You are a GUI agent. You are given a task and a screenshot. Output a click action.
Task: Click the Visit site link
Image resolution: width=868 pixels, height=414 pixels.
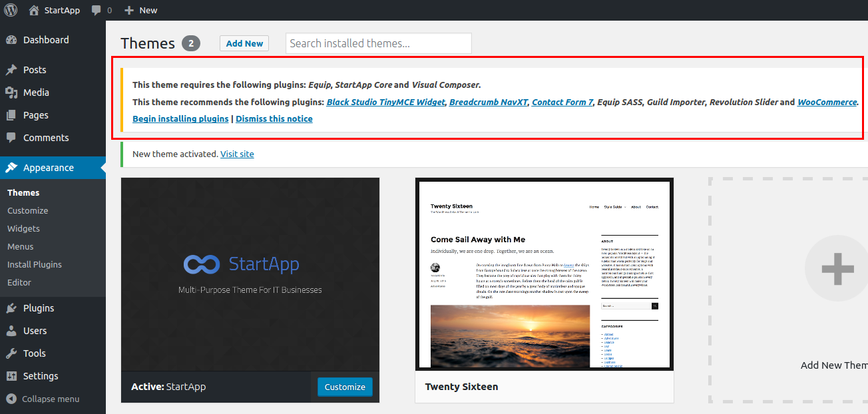click(237, 154)
